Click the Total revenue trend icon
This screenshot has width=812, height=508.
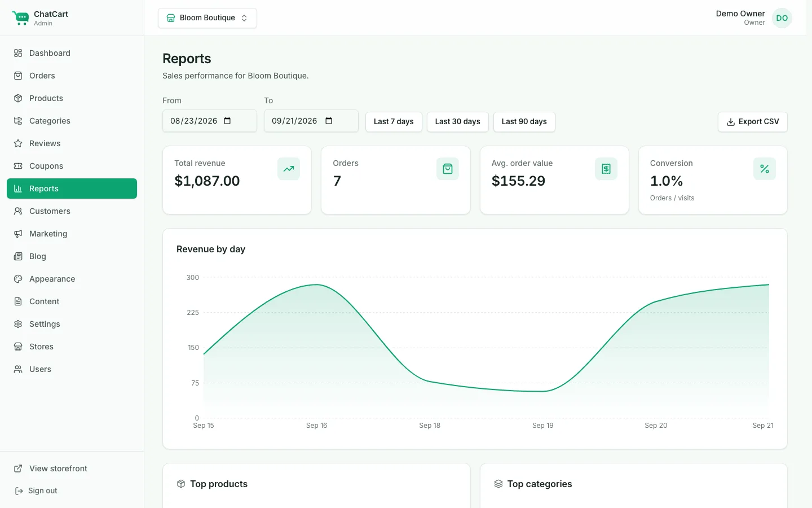289,169
